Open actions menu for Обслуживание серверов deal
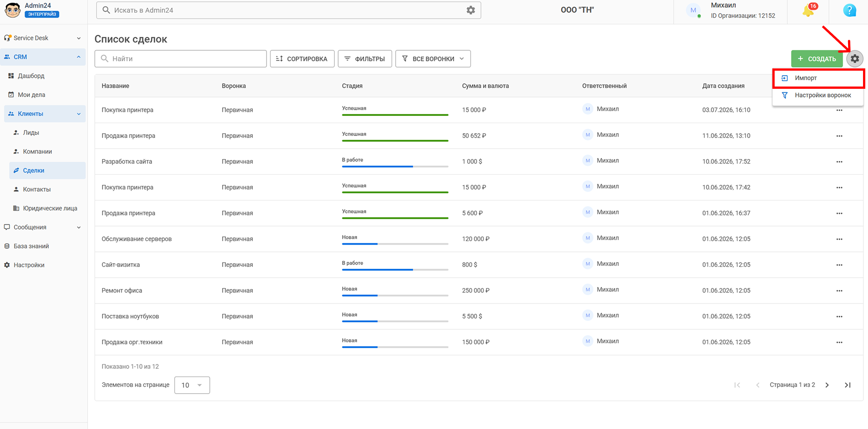Screen dimensions: 868x429 (x=839, y=239)
